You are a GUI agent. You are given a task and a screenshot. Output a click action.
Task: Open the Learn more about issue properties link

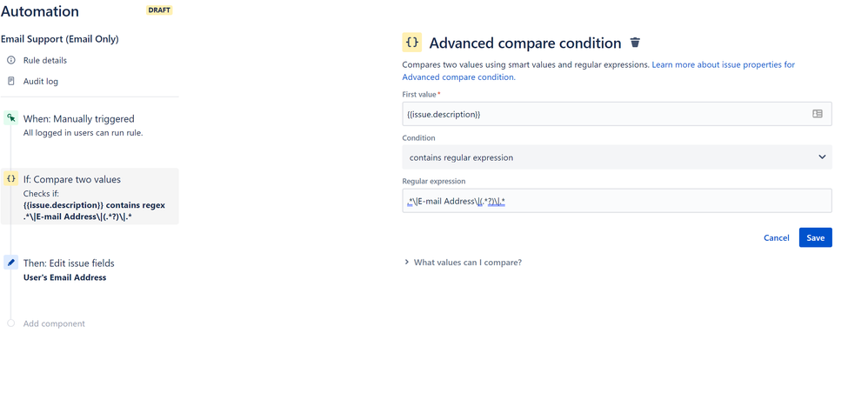[723, 64]
